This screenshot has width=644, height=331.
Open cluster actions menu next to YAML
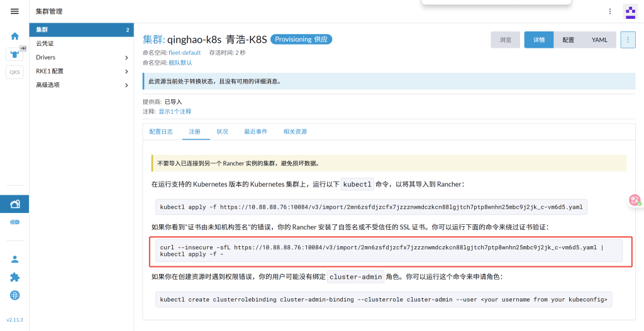pos(628,40)
